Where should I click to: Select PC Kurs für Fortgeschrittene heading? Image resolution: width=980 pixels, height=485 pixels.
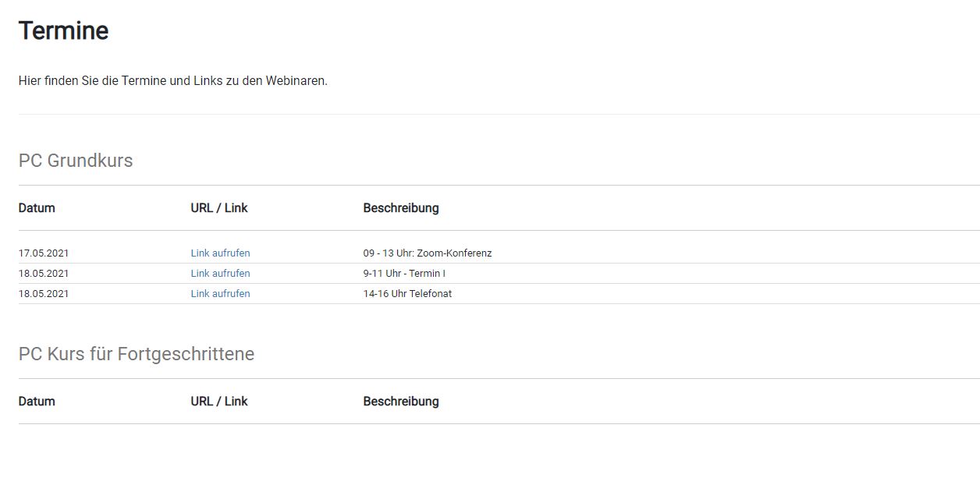click(x=137, y=354)
